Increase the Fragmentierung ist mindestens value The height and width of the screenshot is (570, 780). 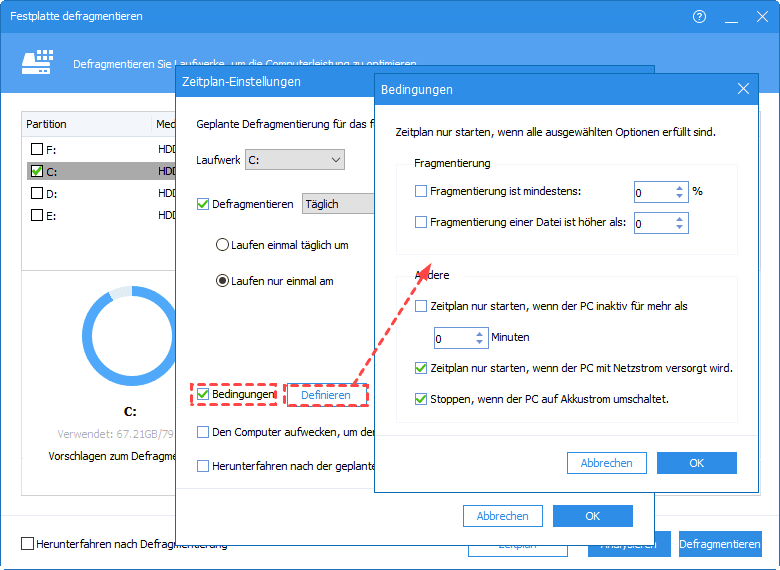pos(680,187)
